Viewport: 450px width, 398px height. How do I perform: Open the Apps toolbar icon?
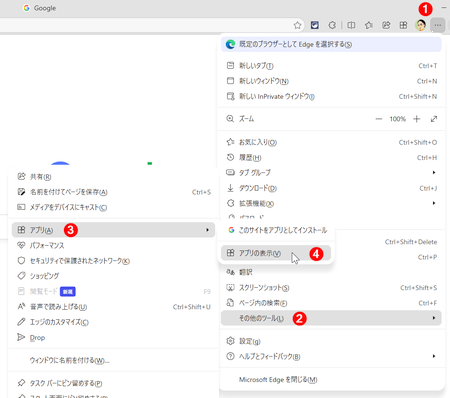pyautogui.click(x=403, y=25)
